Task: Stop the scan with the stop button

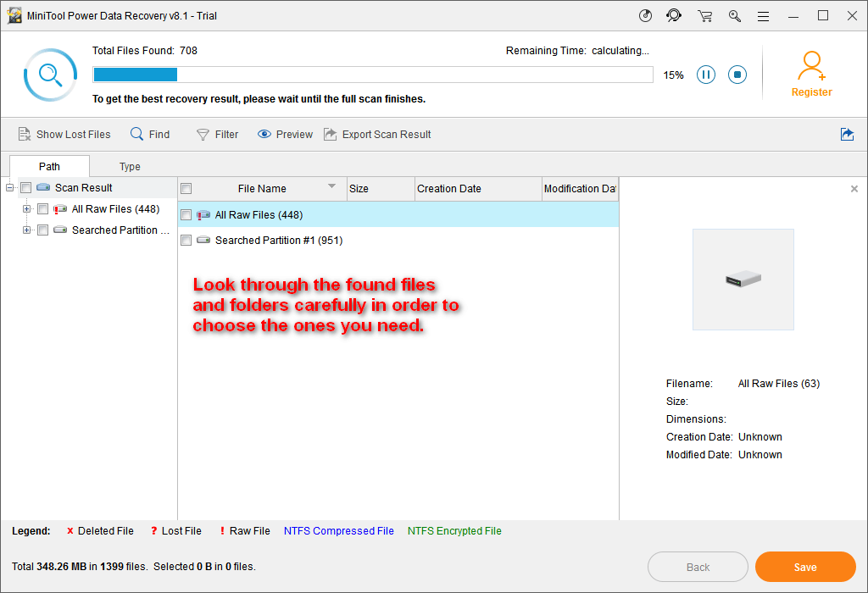Action: 737,75
